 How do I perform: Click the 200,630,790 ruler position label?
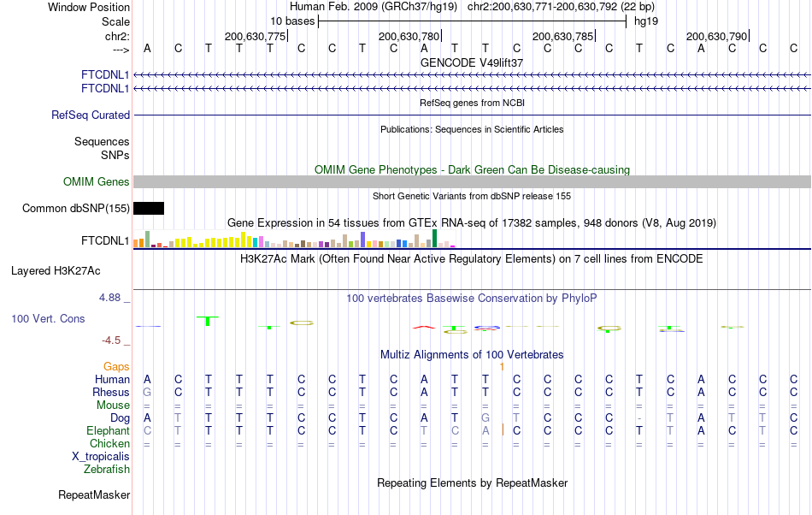click(717, 36)
